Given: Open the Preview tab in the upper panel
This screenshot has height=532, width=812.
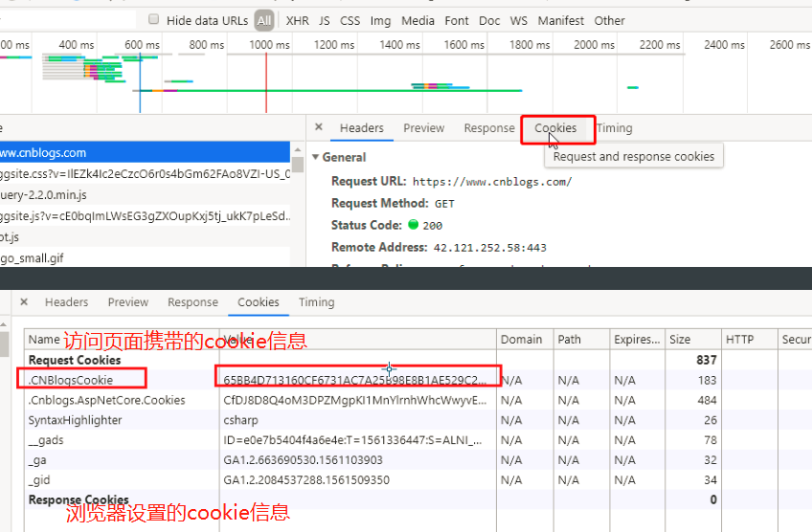Looking at the screenshot, I should (x=423, y=128).
